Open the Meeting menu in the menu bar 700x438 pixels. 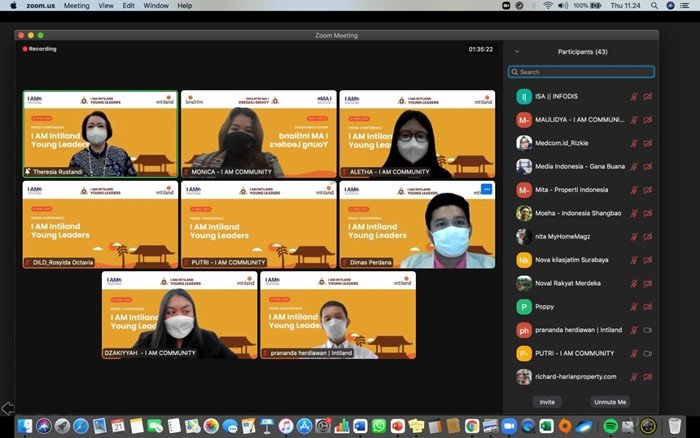(76, 5)
